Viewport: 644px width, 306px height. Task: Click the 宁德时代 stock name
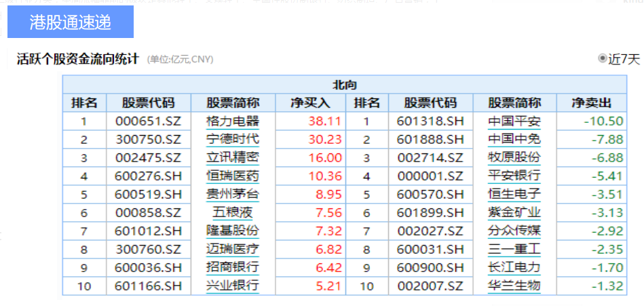[x=233, y=140]
